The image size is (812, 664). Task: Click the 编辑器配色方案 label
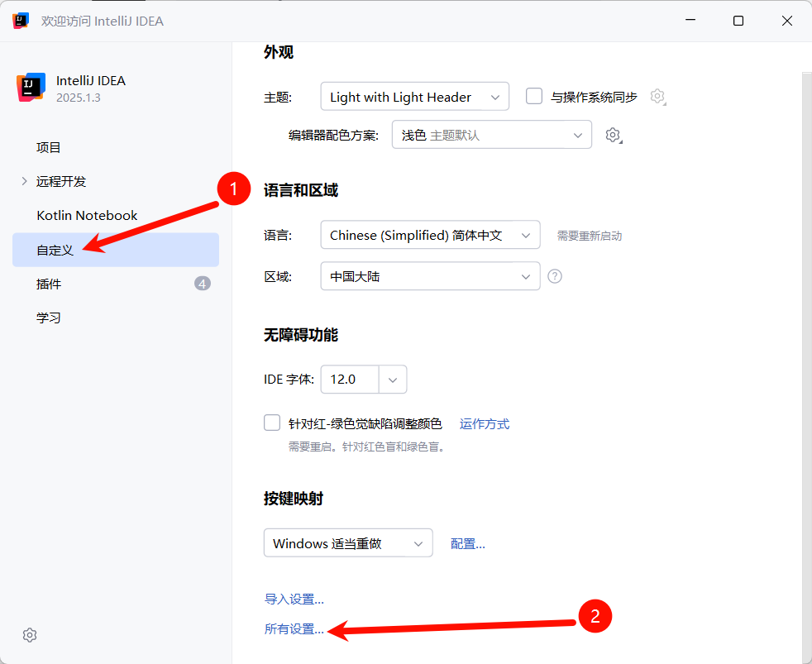coord(333,135)
